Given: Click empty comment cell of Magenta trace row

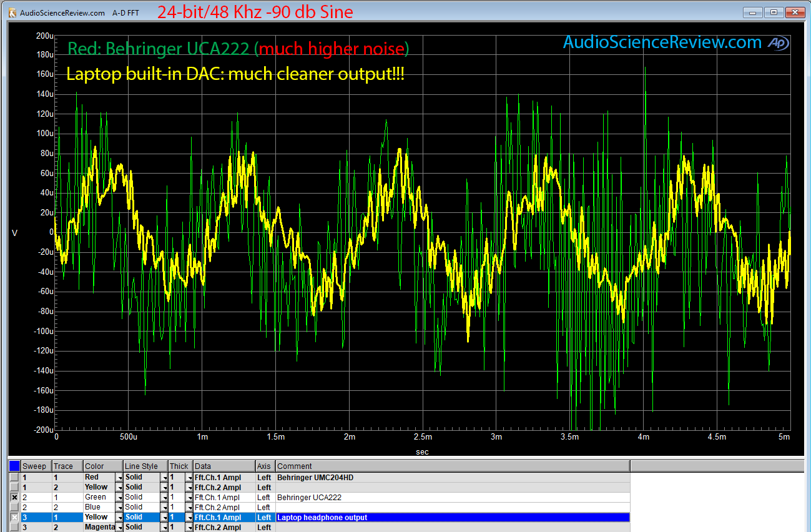Looking at the screenshot, I should [x=453, y=527].
